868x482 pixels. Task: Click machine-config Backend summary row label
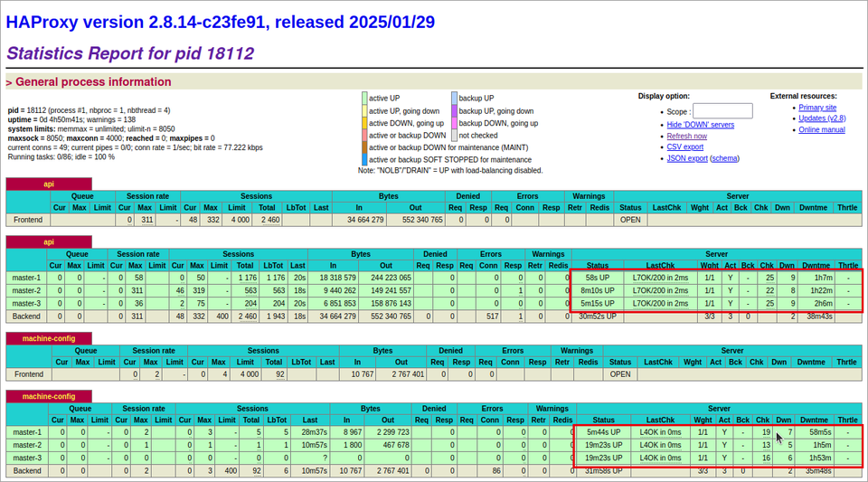[27, 471]
